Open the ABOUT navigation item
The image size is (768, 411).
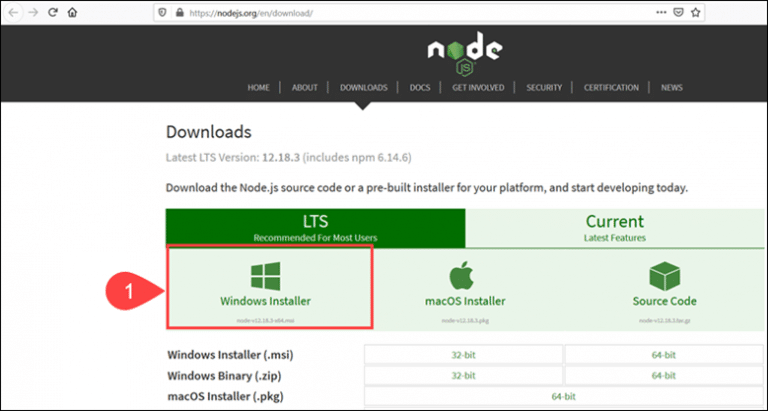pos(305,88)
